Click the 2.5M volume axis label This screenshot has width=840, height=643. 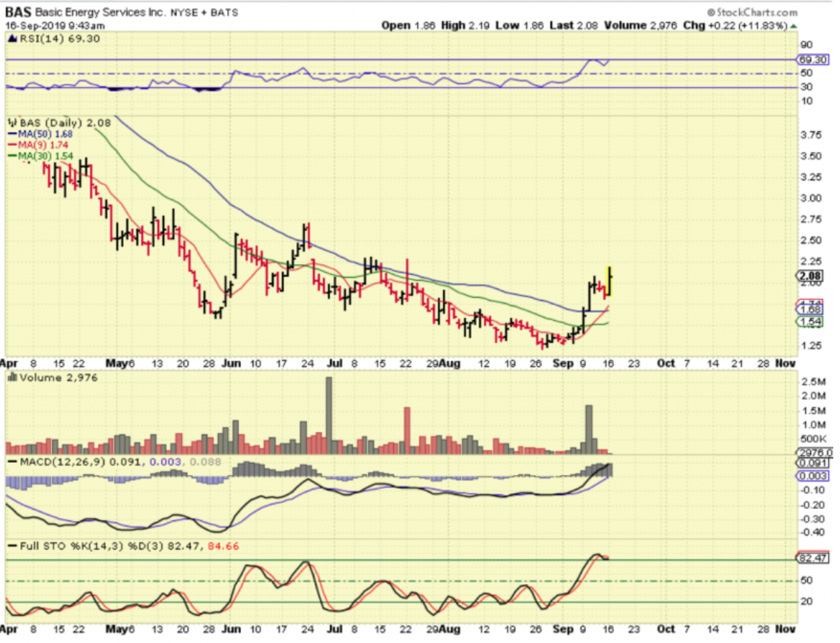point(813,382)
